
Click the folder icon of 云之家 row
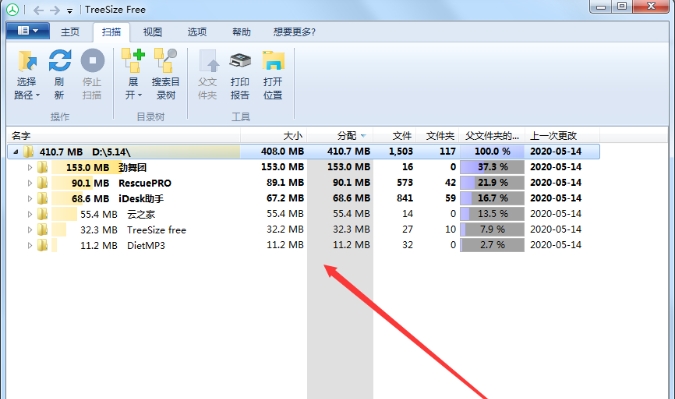(x=42, y=214)
